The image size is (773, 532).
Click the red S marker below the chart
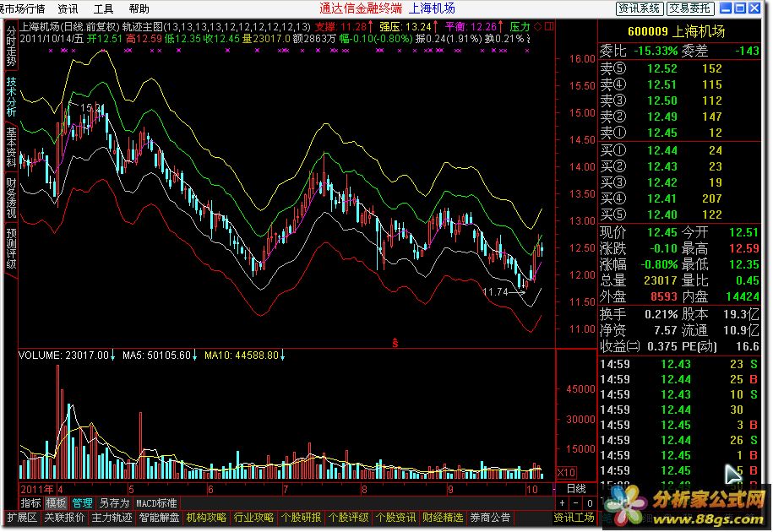point(395,344)
